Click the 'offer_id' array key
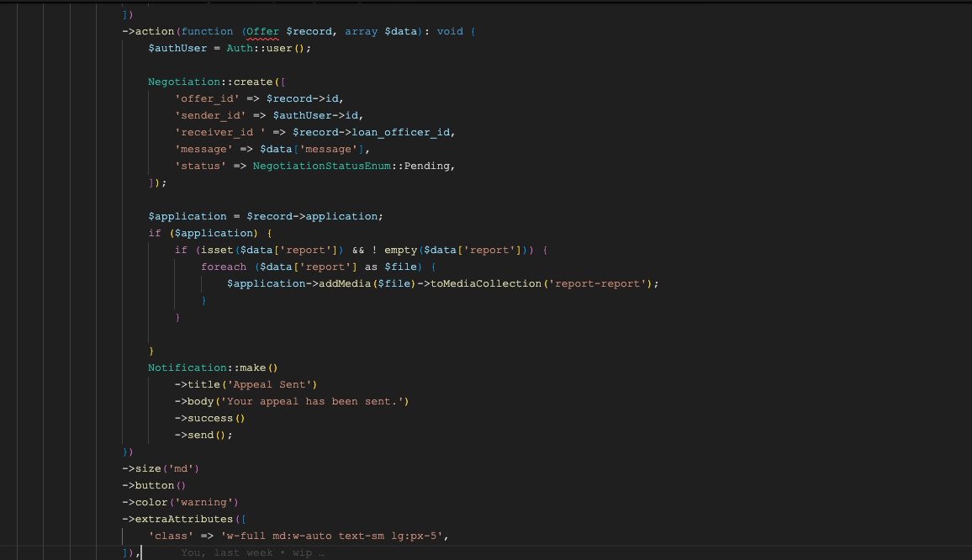The image size is (972, 560). pos(207,98)
